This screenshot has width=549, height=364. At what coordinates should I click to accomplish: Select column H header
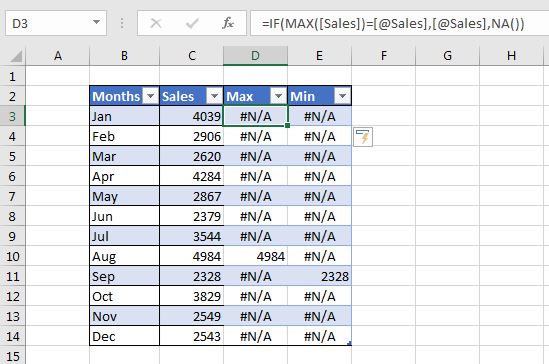click(x=511, y=56)
